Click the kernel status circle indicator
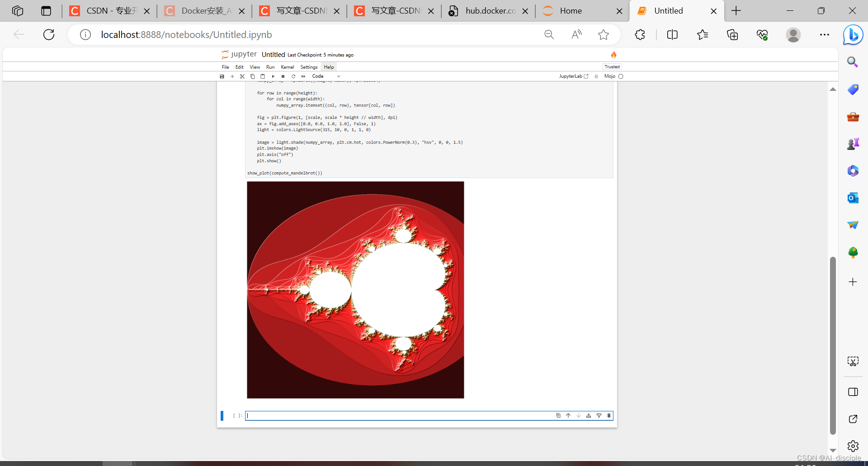Screen dimensions: 868x466 621,76
